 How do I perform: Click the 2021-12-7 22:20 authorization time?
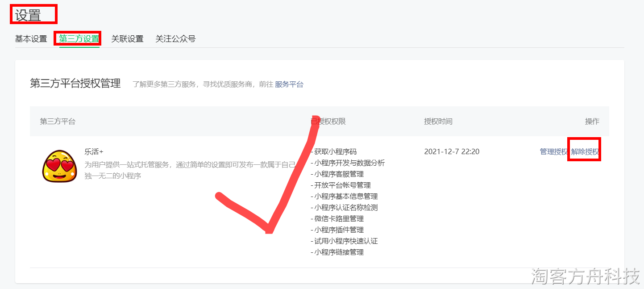(452, 151)
